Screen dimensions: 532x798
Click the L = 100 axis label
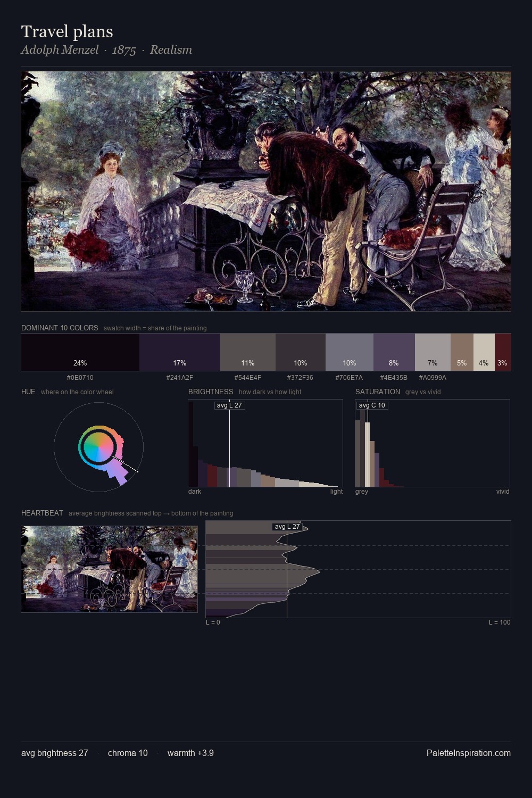(500, 622)
